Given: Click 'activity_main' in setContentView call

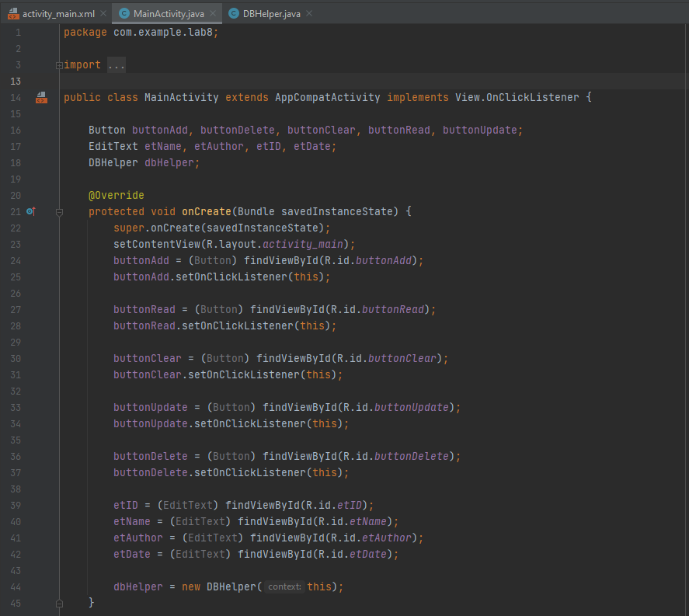Looking at the screenshot, I should [x=303, y=244].
